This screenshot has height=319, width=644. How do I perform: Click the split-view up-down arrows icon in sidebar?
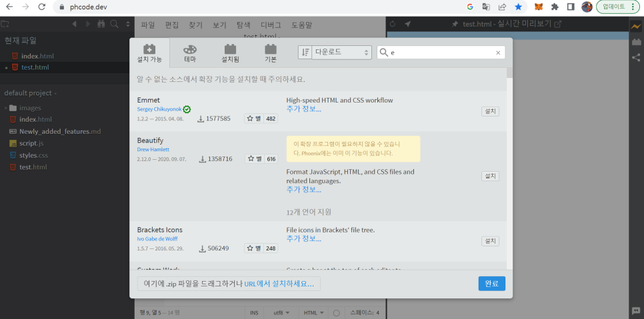pyautogui.click(x=128, y=24)
